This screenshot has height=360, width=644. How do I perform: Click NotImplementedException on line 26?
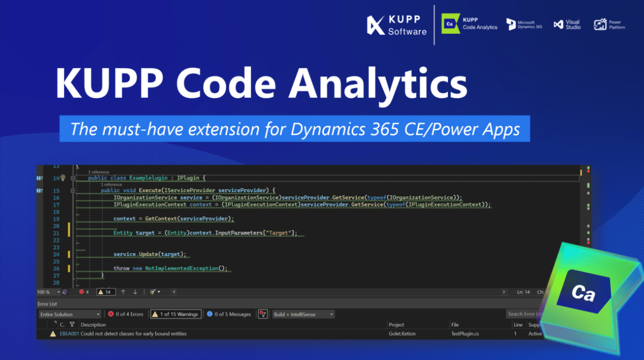181,268
